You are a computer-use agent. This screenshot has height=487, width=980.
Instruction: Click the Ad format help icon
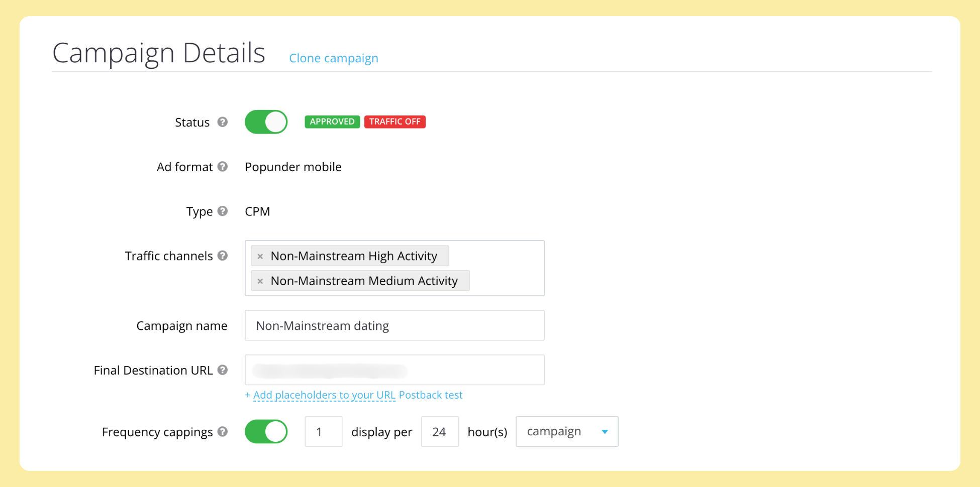coord(223,167)
